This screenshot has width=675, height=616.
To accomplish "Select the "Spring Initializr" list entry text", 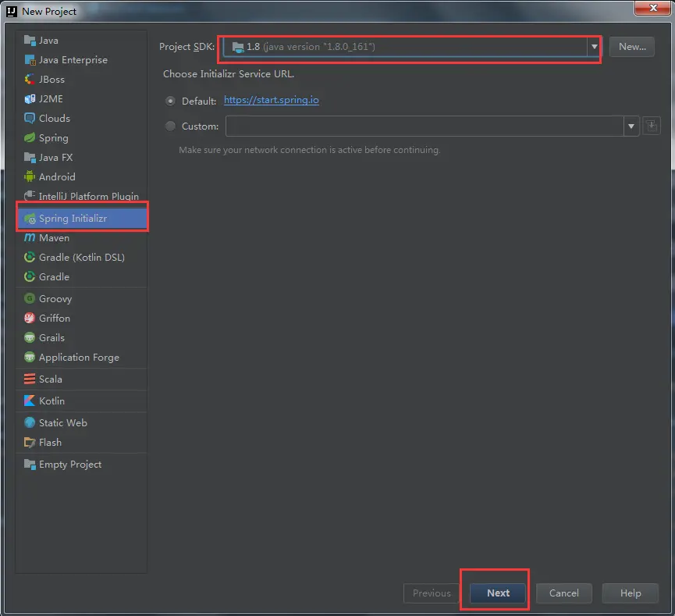I will (x=73, y=219).
